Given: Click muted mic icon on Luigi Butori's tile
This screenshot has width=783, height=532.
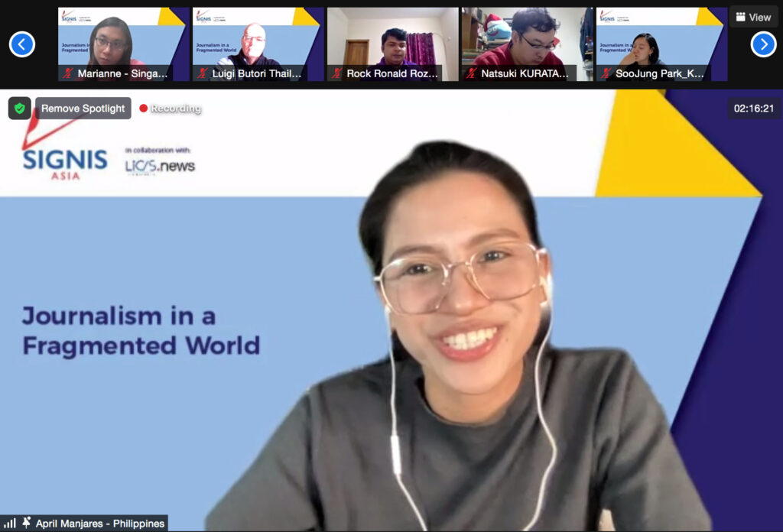Looking at the screenshot, I should [x=203, y=74].
